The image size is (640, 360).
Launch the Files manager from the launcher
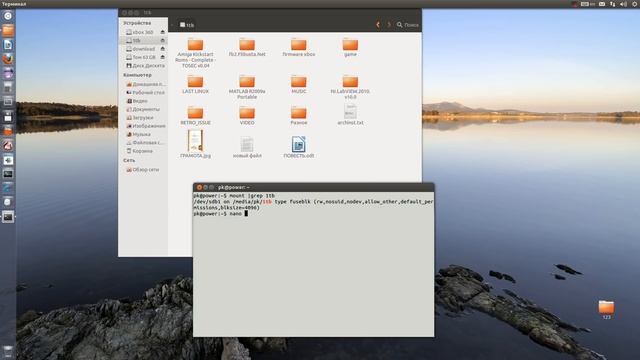[8, 30]
